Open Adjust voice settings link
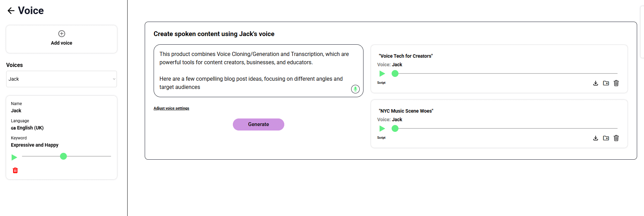 click(x=171, y=108)
